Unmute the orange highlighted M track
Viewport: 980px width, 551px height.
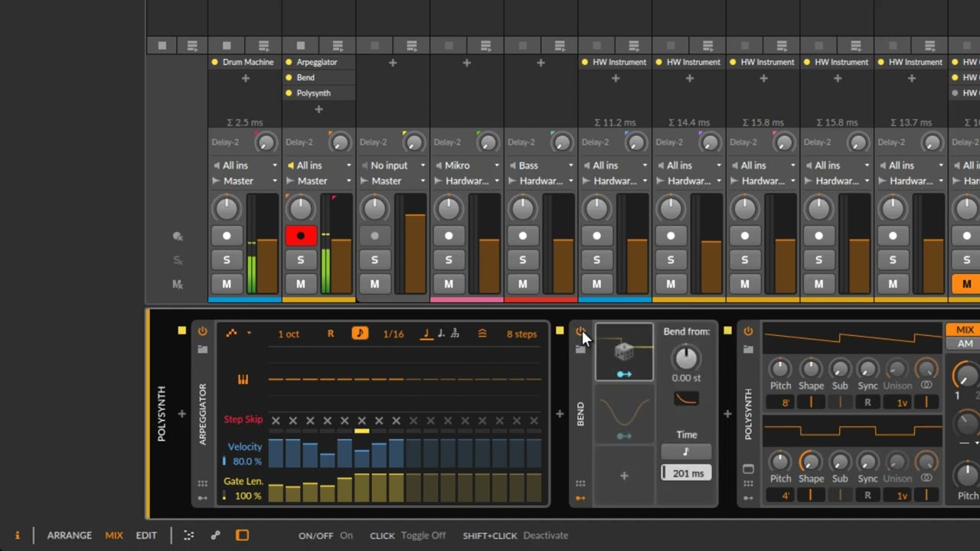[x=966, y=284]
